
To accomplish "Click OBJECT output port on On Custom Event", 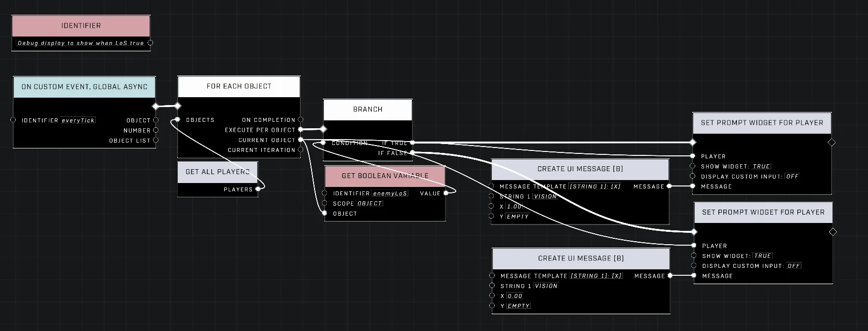I will point(156,120).
